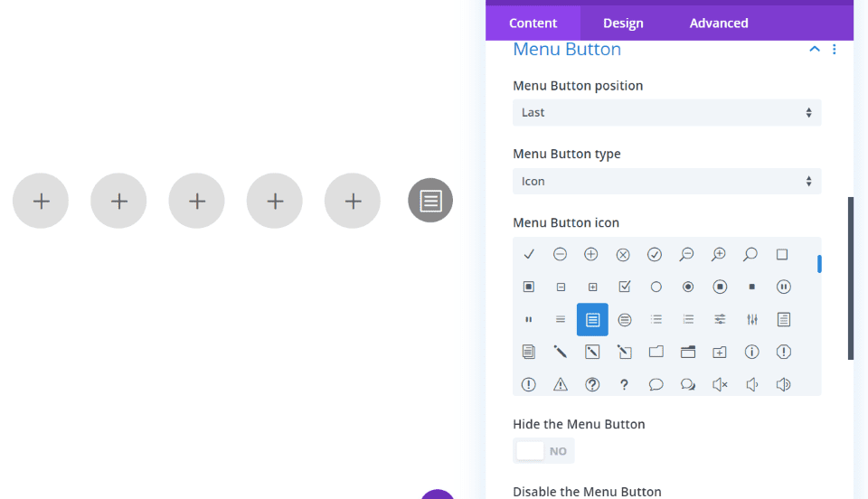Viewport: 868px width, 499px height.
Task: Select the bare question mark icon
Action: pyautogui.click(x=624, y=384)
